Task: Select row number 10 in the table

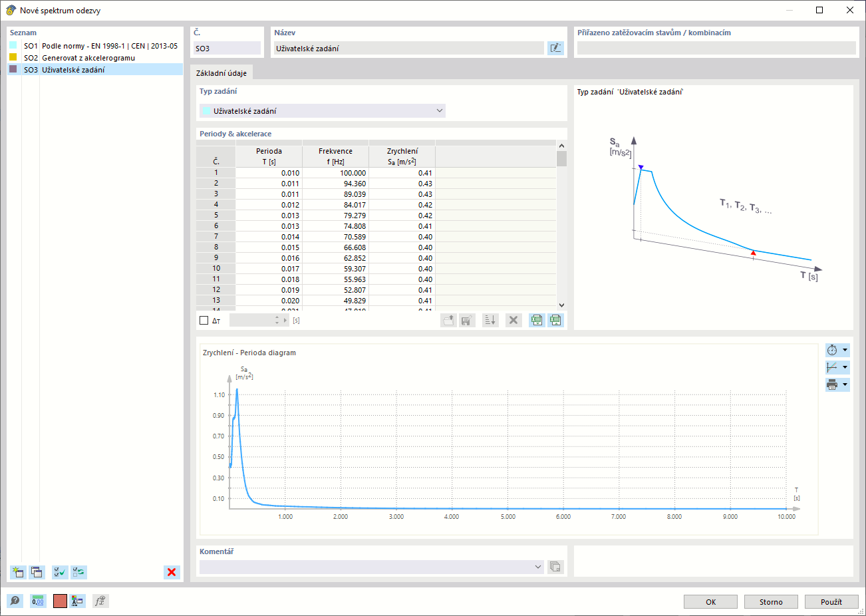Action: click(x=216, y=269)
